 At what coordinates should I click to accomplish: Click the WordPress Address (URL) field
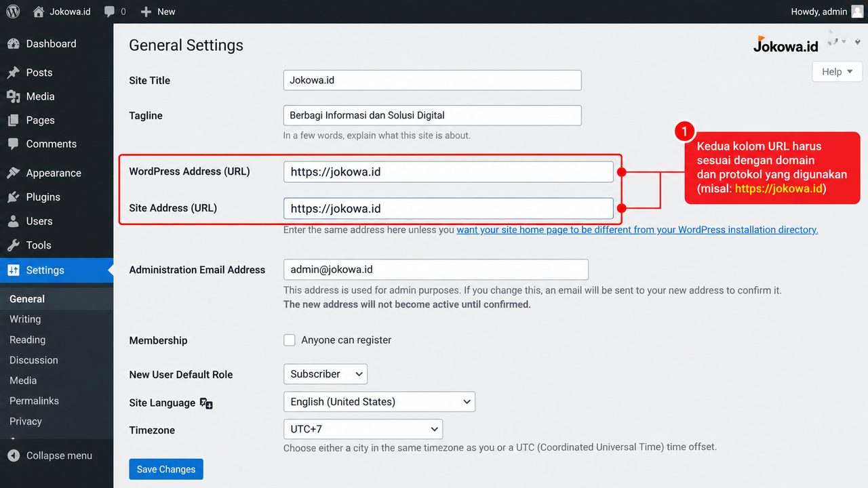pyautogui.click(x=448, y=171)
